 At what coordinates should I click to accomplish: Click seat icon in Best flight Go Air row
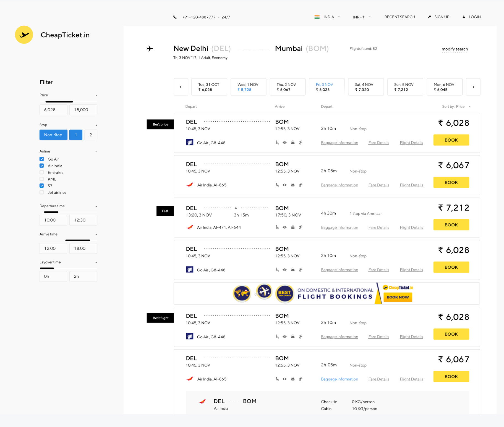coord(277,337)
